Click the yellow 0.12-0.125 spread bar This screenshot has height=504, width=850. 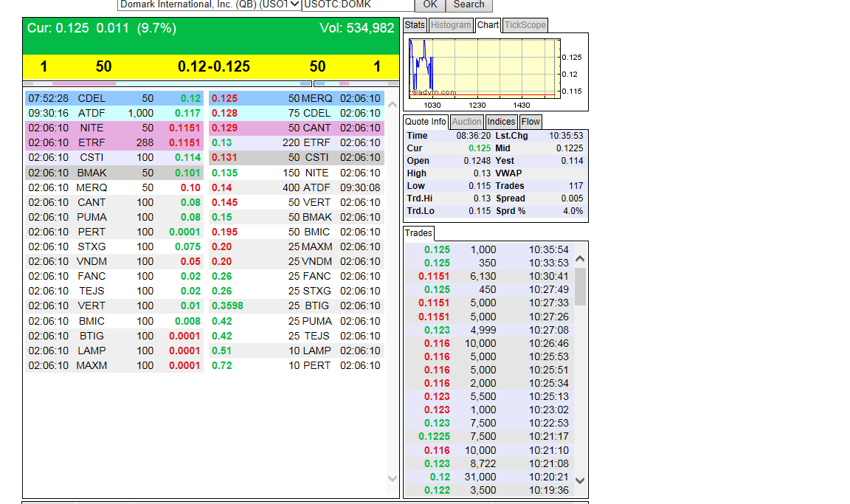211,66
